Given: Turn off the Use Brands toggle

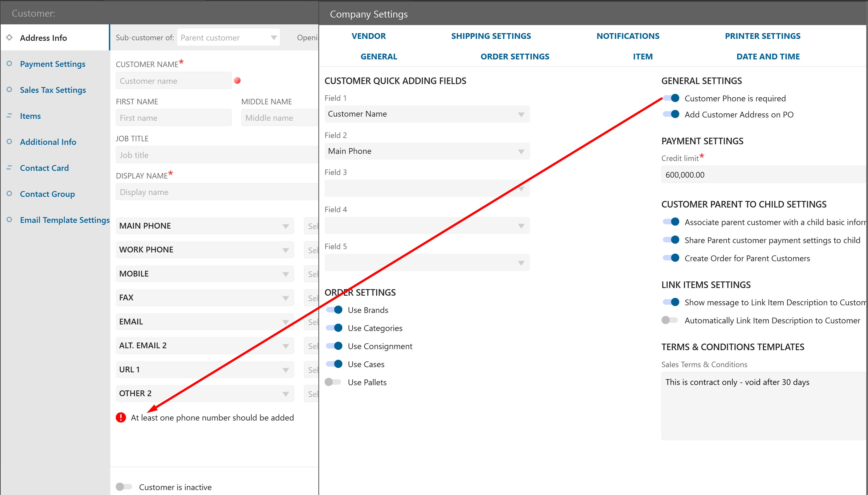Looking at the screenshot, I should (335, 310).
